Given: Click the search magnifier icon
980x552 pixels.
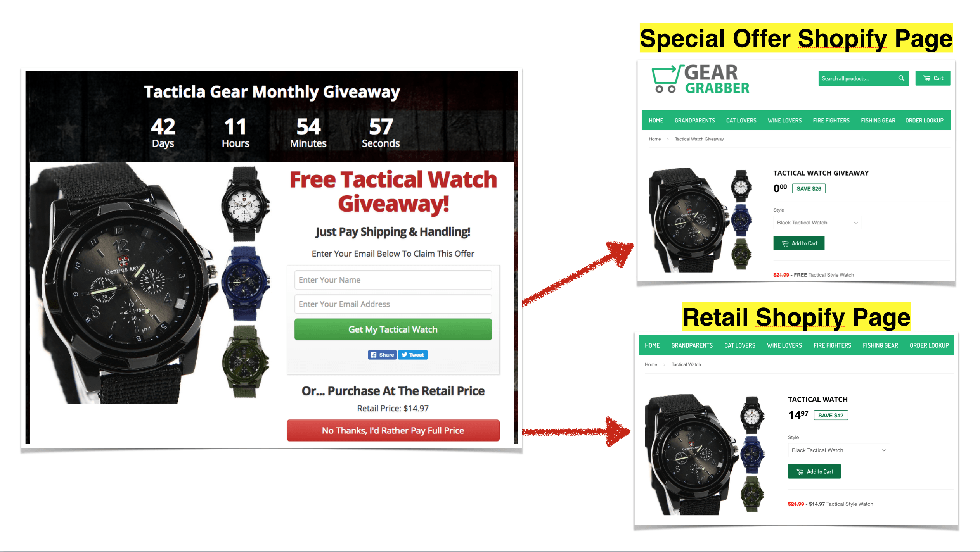Looking at the screenshot, I should 901,78.
